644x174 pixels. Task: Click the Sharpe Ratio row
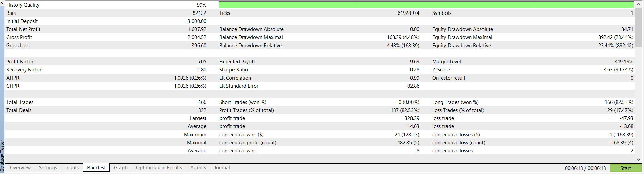click(320, 70)
